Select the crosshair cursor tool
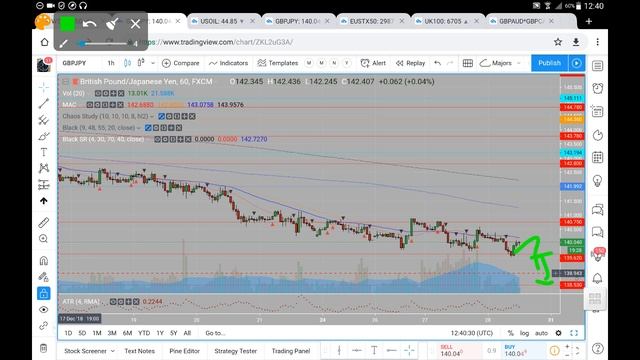This screenshot has width=640, height=360. point(44,87)
